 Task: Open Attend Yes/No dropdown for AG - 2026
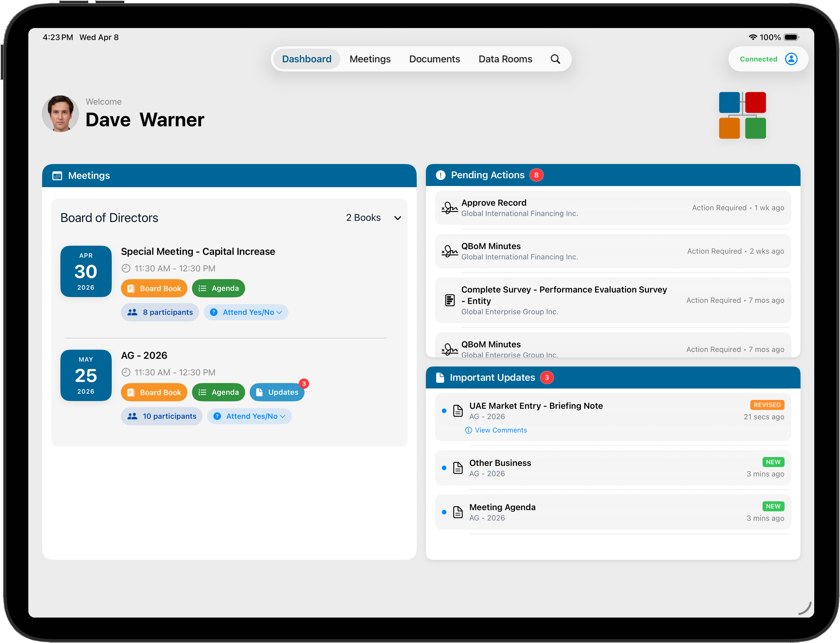(249, 416)
